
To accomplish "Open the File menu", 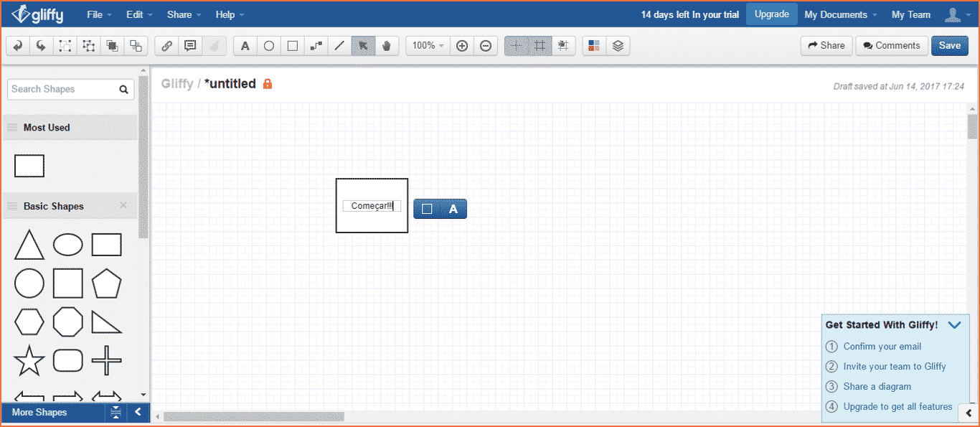I will (x=99, y=14).
